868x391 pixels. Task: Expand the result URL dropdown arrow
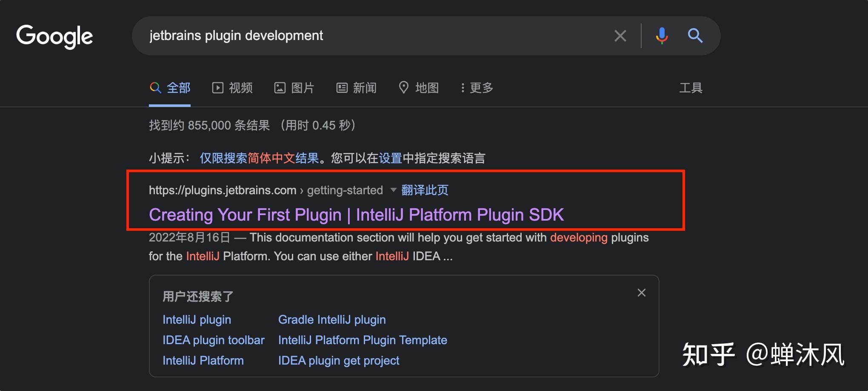point(393,190)
